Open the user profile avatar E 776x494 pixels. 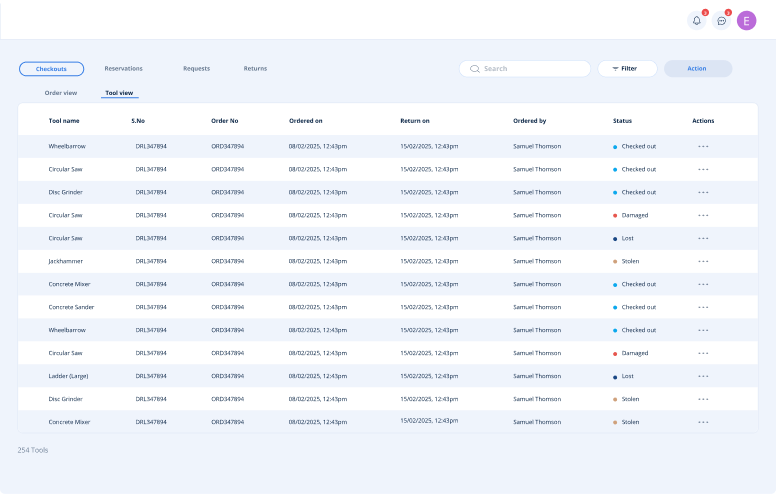[x=747, y=21]
